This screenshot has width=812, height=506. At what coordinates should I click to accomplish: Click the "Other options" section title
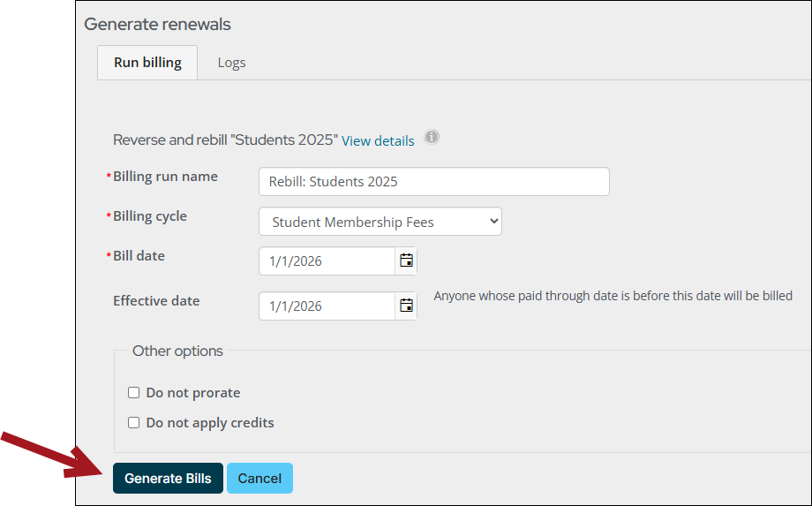[177, 351]
